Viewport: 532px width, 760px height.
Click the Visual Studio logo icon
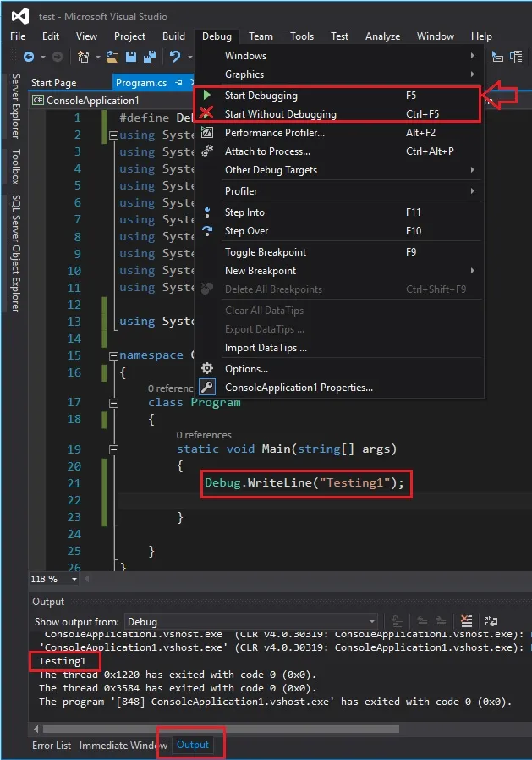click(x=19, y=16)
